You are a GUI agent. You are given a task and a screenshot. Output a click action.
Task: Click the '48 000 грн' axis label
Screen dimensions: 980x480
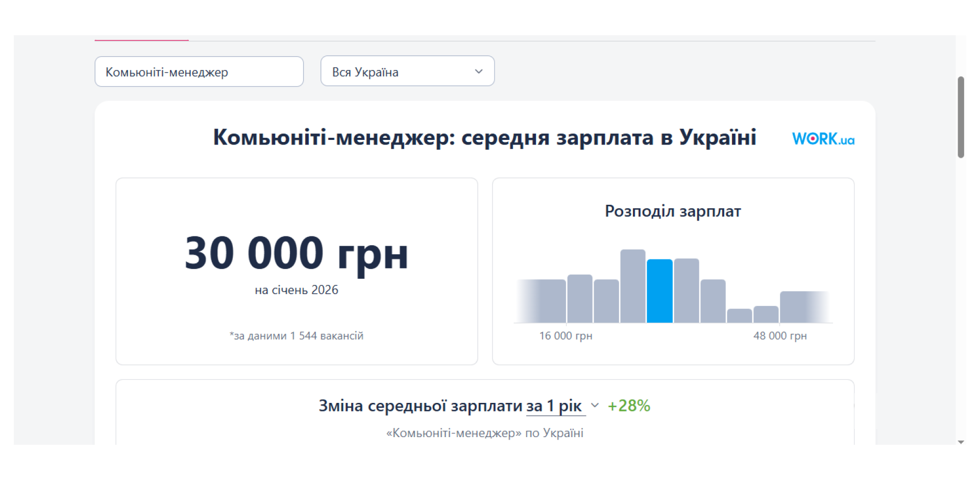780,336
